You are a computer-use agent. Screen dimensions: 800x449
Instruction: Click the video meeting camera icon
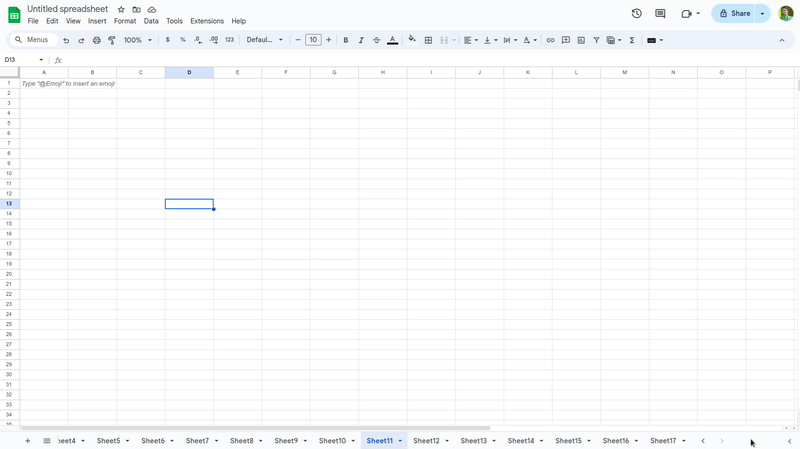pos(687,14)
